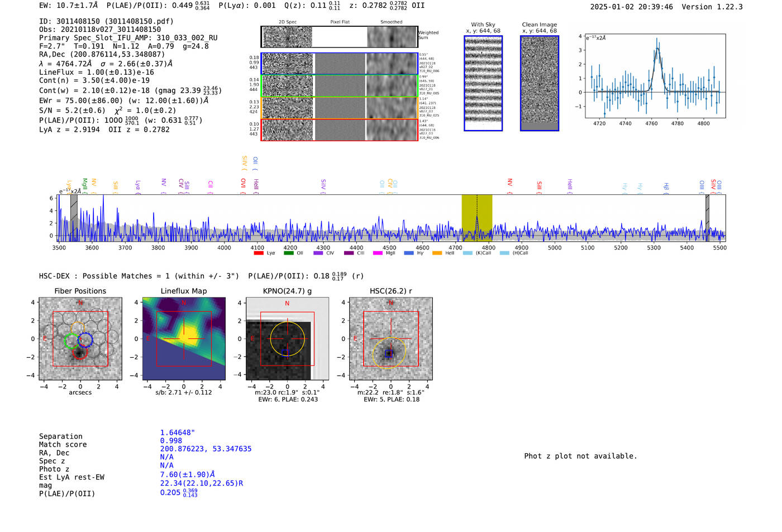Click the Hγ blue legend swatch
Screen dimensions: 782x532
(409, 253)
